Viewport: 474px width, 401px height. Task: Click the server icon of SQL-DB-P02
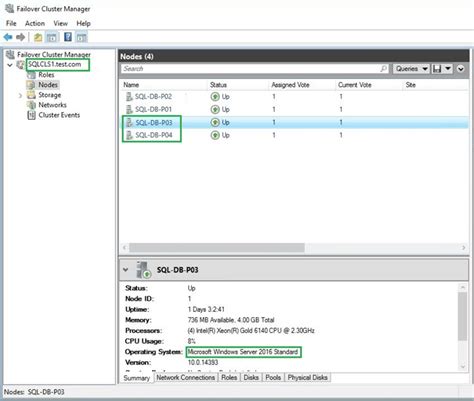[129, 97]
